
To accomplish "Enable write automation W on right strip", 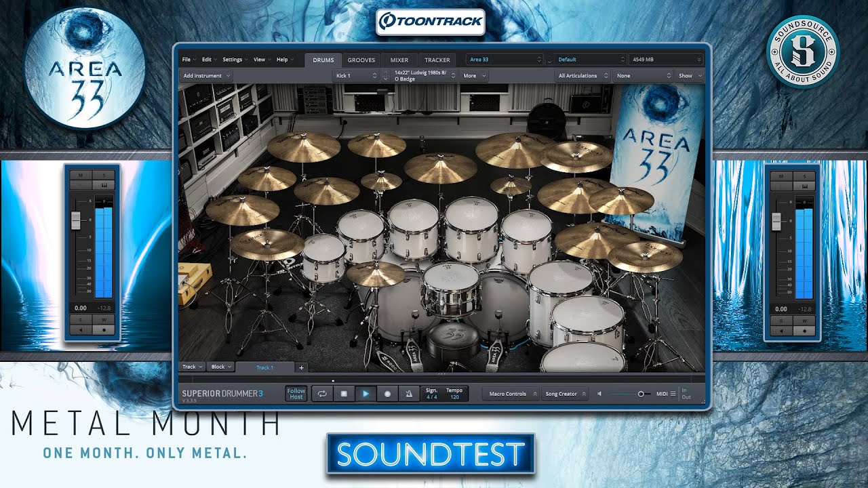I will click(x=804, y=319).
